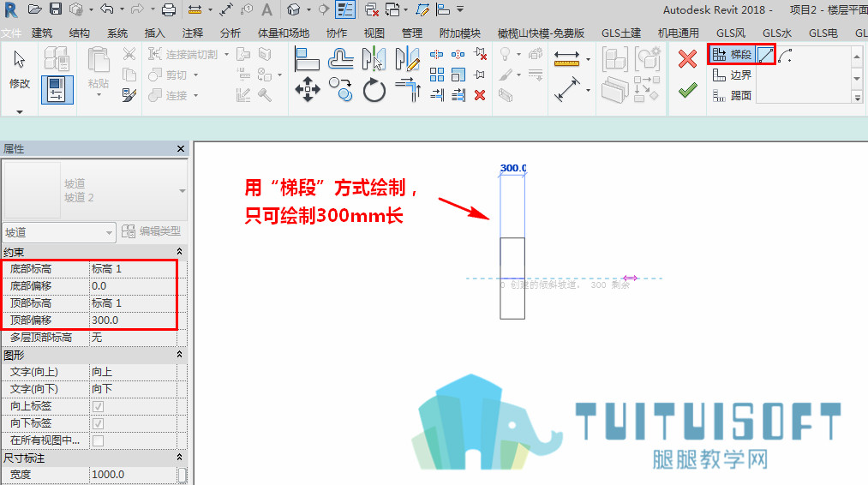Viewport: 868px width, 485px height.
Task: Switch to the 结构 ribbon tab
Action: tap(80, 33)
